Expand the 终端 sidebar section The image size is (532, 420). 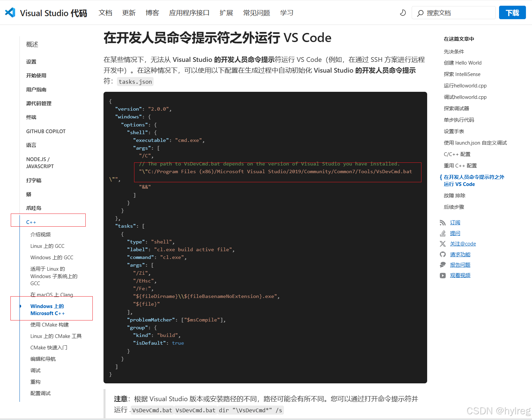(x=31, y=117)
